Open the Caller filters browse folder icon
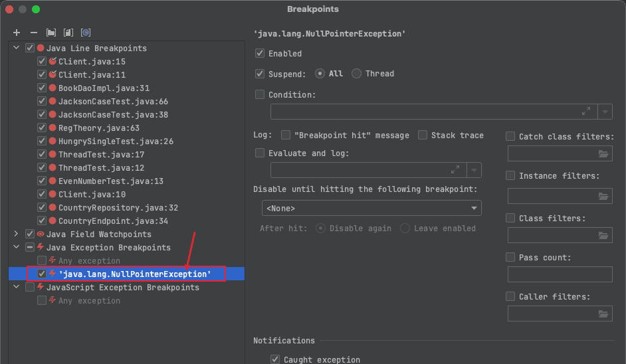Viewport: 626px width, 364px height. [603, 314]
